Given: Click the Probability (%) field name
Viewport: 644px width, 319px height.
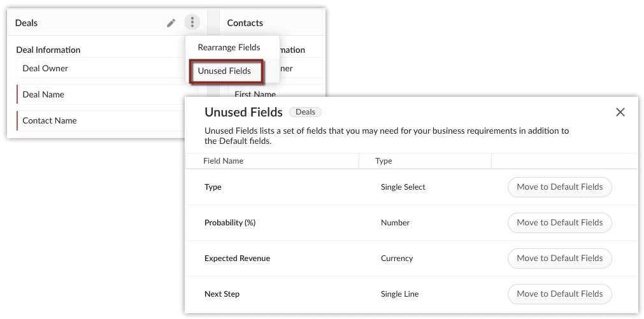Looking at the screenshot, I should [229, 223].
